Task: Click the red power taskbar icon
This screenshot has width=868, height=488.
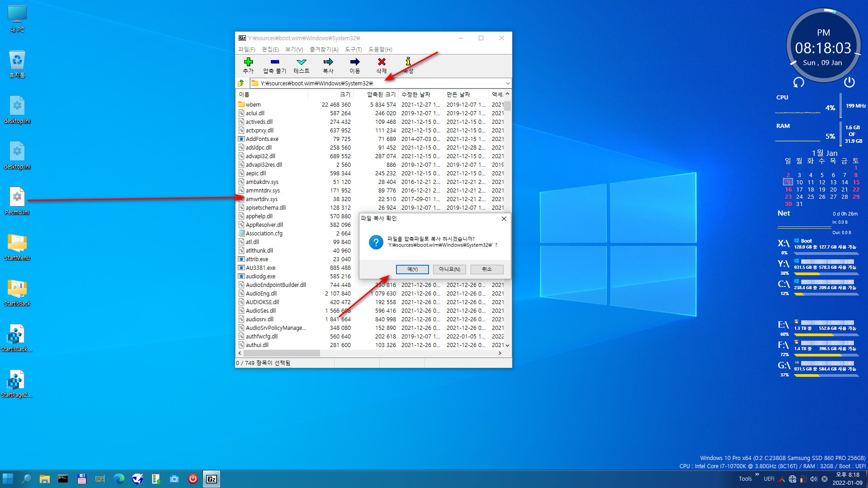Action: pyautogui.click(x=193, y=479)
